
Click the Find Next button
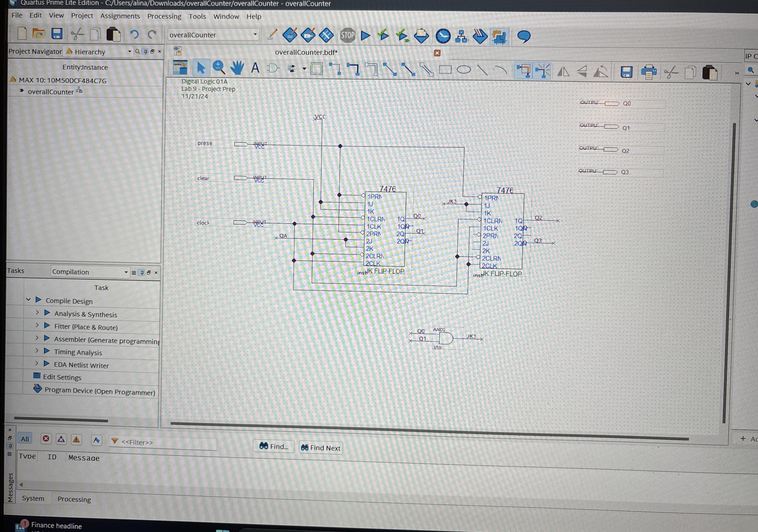pos(321,448)
